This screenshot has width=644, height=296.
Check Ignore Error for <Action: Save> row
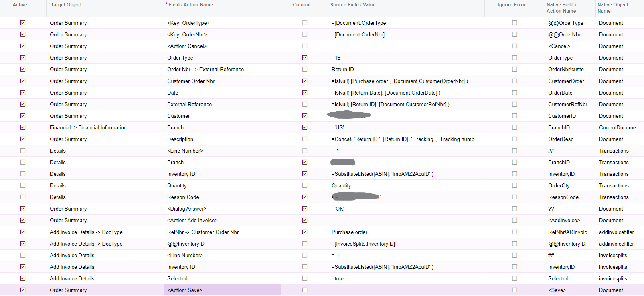point(514,290)
